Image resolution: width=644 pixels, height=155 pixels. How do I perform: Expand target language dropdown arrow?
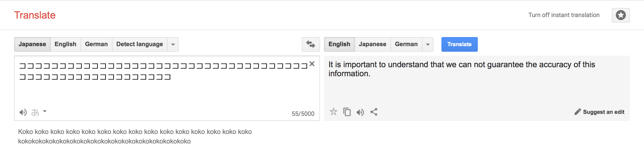pos(428,44)
